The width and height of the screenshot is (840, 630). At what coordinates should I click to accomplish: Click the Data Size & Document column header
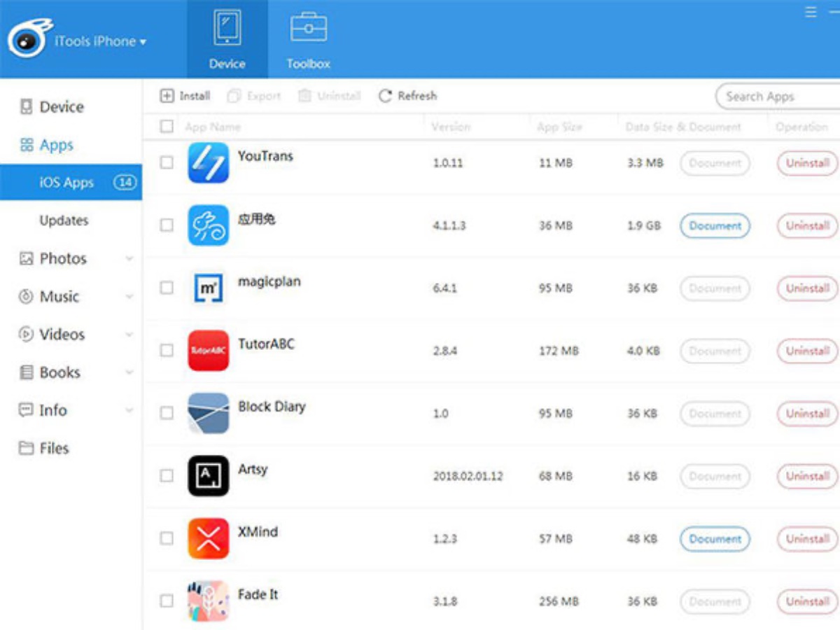[683, 127]
